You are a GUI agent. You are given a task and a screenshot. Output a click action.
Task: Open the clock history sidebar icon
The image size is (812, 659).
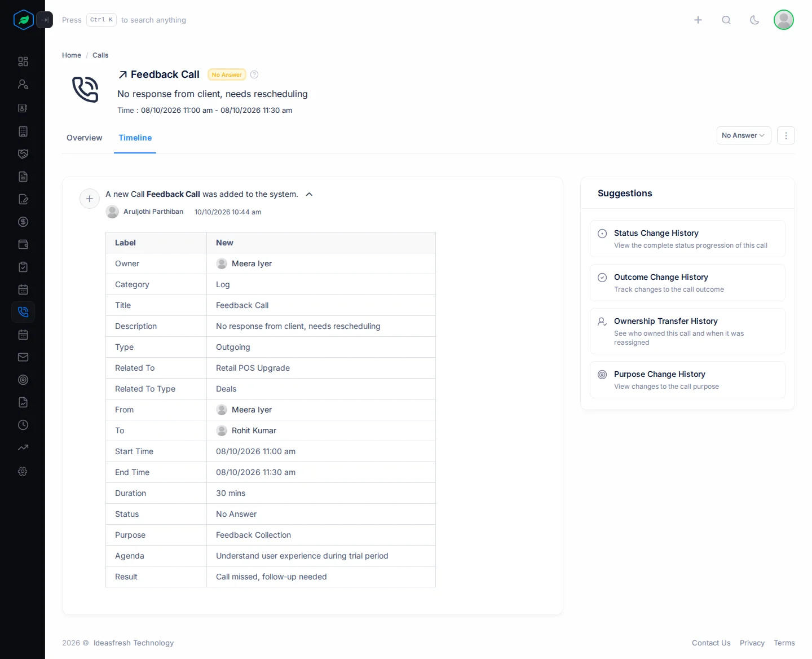pyautogui.click(x=23, y=425)
